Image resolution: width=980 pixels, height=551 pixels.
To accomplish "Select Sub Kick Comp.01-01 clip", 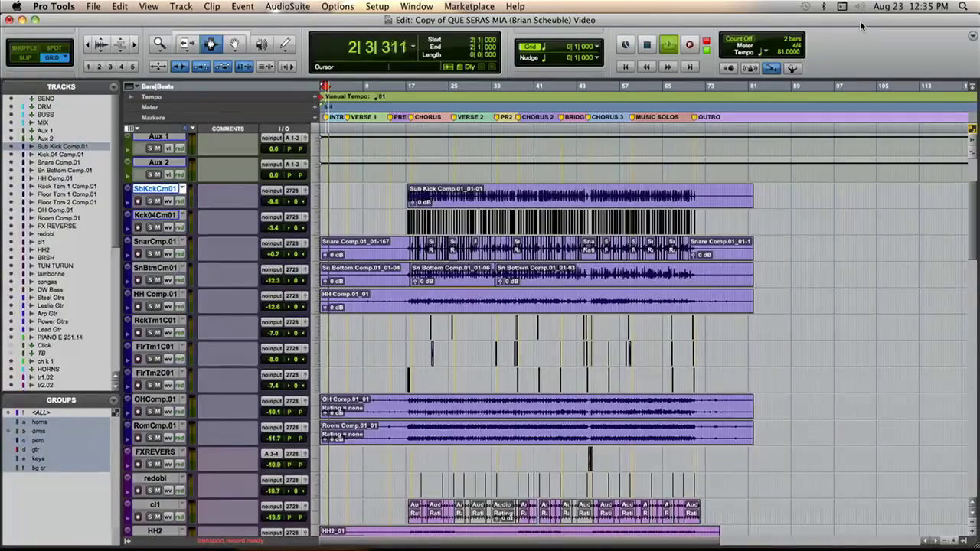I will pos(580,196).
